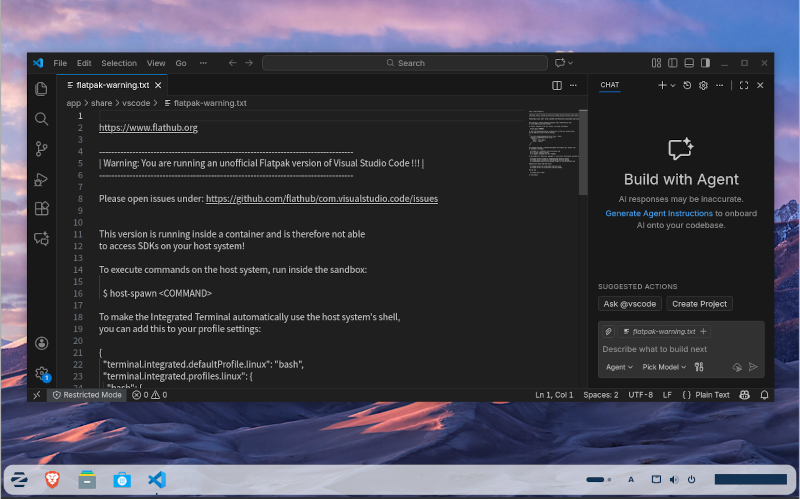Image resolution: width=800 pixels, height=499 pixels.
Task: Go forward with the right arrow
Action: point(249,63)
